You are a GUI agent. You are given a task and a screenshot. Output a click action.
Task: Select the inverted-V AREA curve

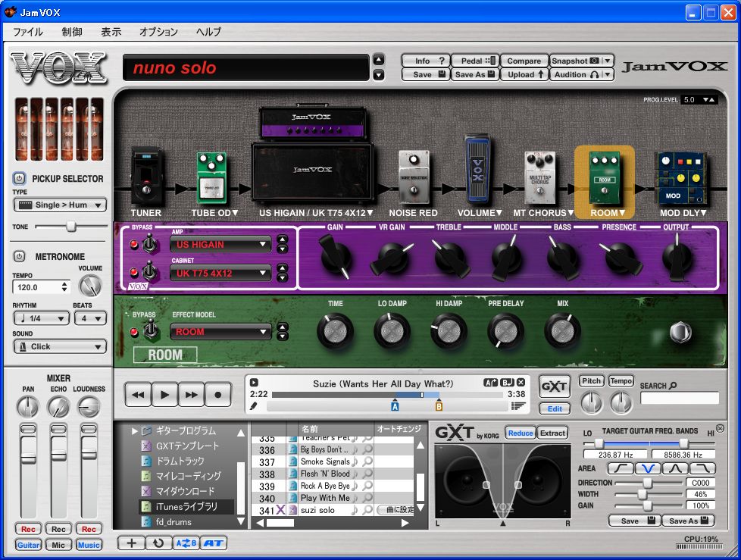pyautogui.click(x=675, y=468)
